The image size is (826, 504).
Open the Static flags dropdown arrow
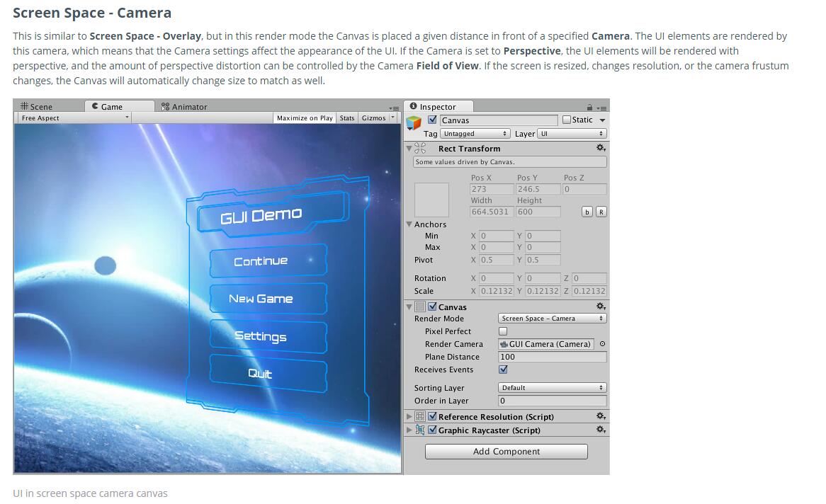pyautogui.click(x=602, y=120)
